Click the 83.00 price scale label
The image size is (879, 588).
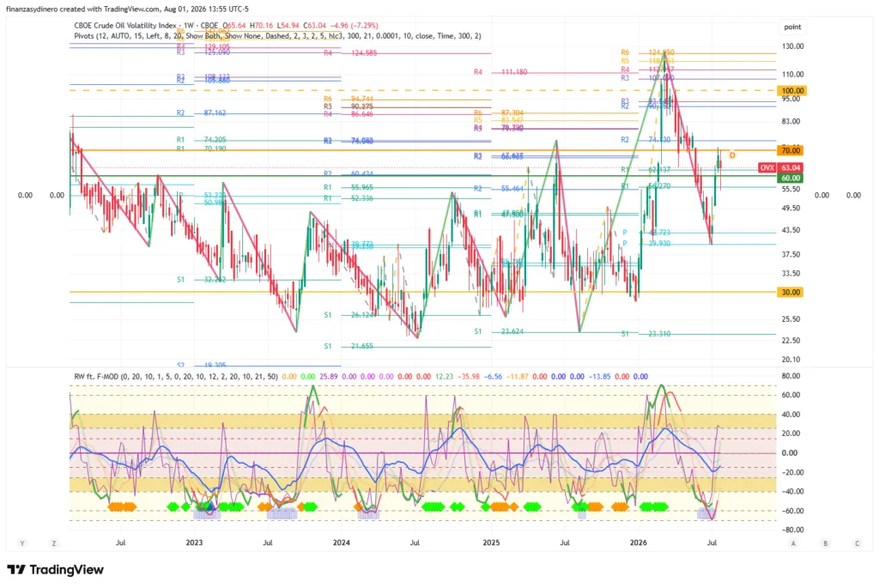pyautogui.click(x=791, y=122)
